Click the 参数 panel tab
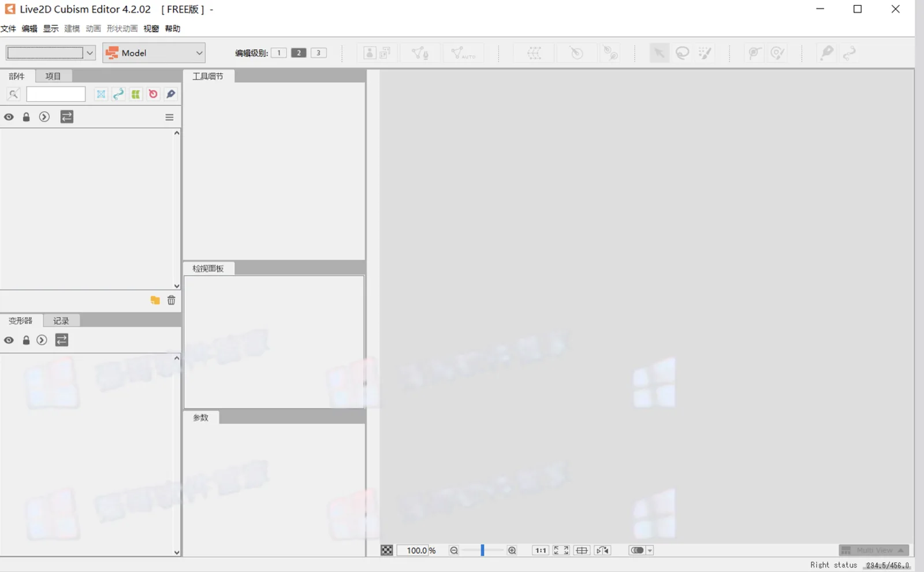The image size is (924, 572). click(x=201, y=418)
